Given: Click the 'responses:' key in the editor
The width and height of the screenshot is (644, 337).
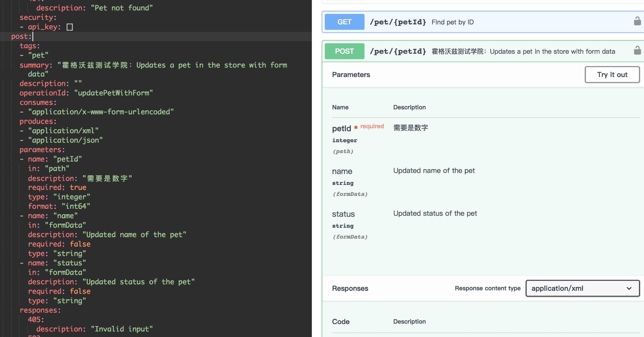Looking at the screenshot, I should click(x=40, y=310).
